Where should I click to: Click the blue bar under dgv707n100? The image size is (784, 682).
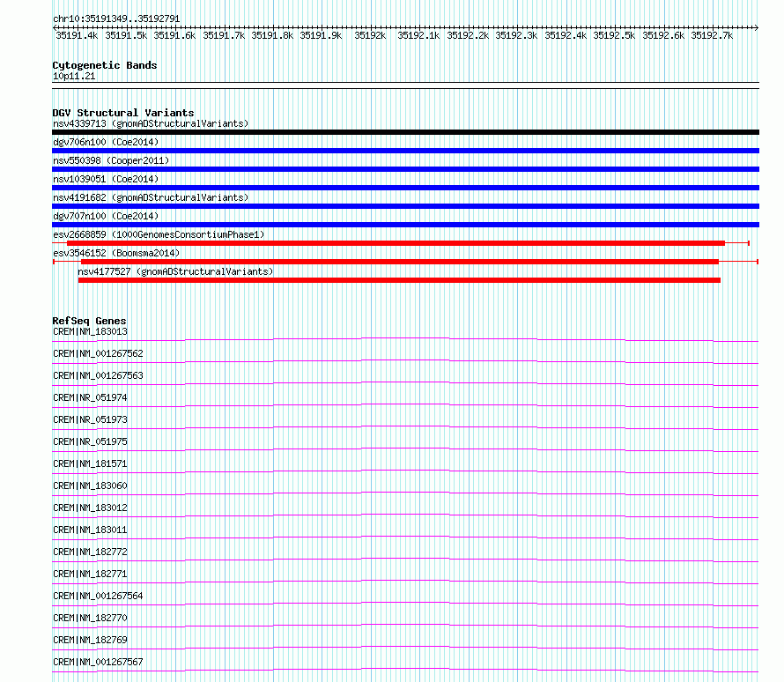[x=405, y=225]
